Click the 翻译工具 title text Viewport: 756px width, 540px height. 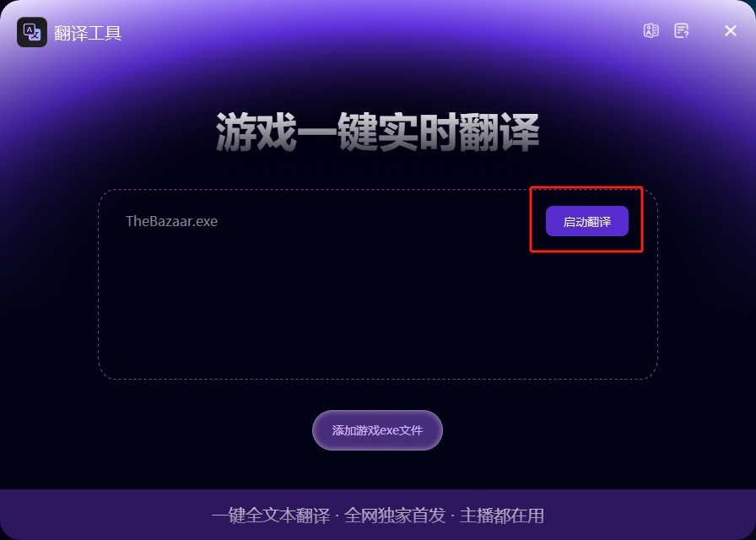point(88,33)
